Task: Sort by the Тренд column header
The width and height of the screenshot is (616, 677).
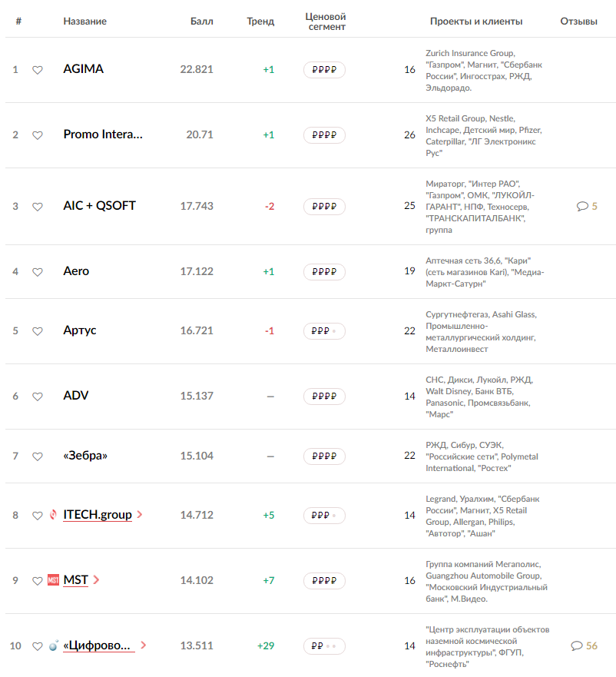Action: [260, 22]
